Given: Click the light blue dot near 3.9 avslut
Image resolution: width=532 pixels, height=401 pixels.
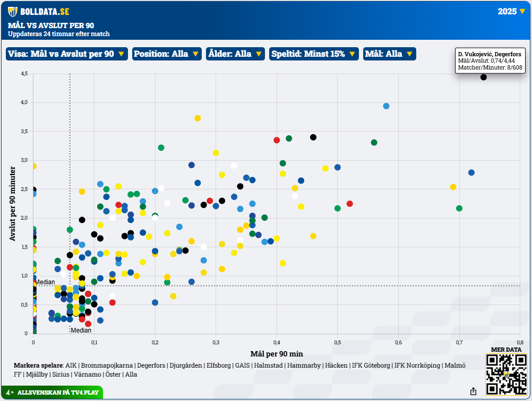Looking at the screenshot, I should (386, 106).
